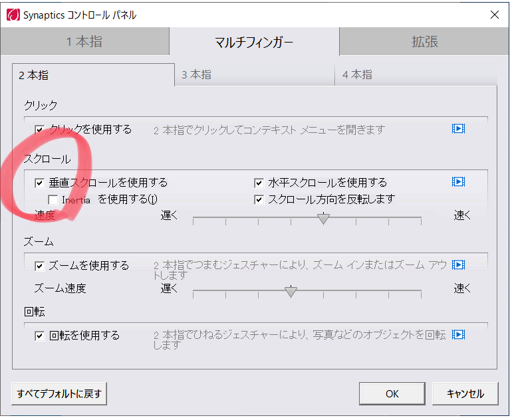Toggle クリックを使用する checkbox
The height and width of the screenshot is (420, 512).
point(40,130)
